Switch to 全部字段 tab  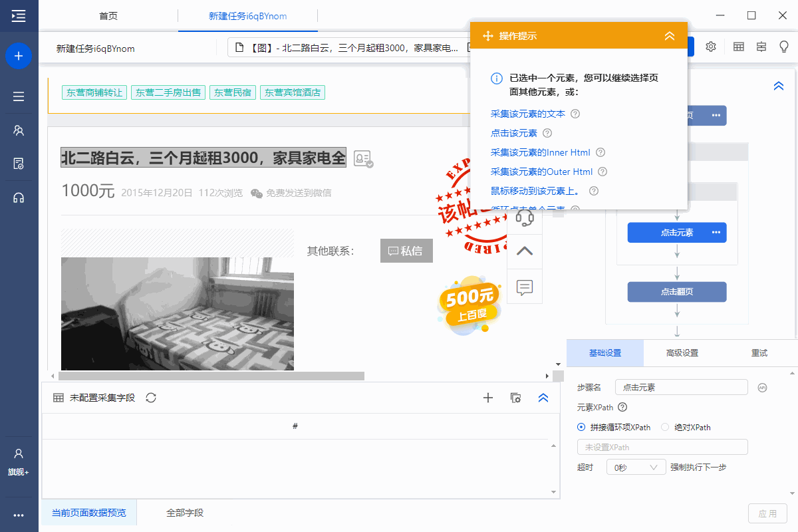pyautogui.click(x=185, y=513)
